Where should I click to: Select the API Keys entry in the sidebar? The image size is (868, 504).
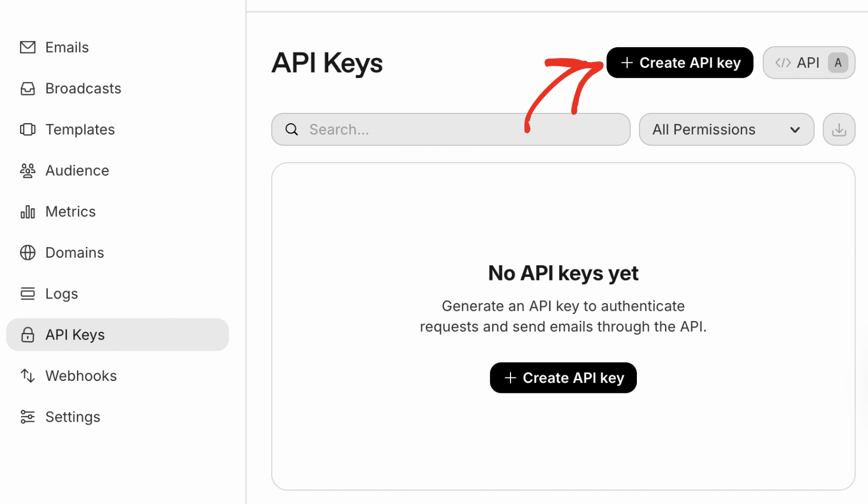click(x=75, y=335)
